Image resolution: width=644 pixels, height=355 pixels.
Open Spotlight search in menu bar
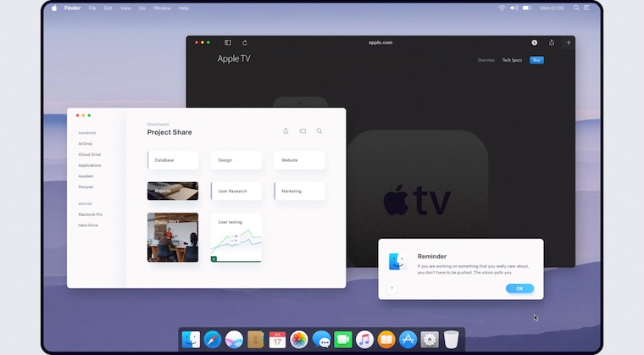coord(576,8)
